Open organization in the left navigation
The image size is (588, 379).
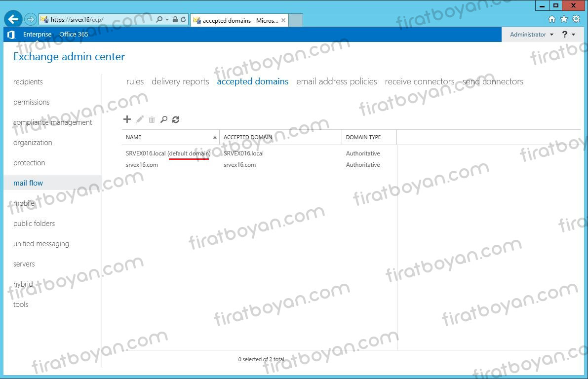[33, 143]
